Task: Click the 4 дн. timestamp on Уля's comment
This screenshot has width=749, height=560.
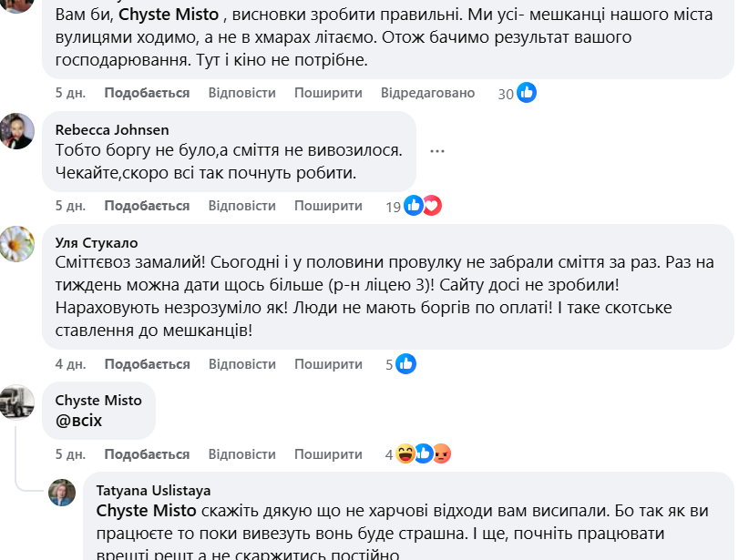Action: point(70,364)
